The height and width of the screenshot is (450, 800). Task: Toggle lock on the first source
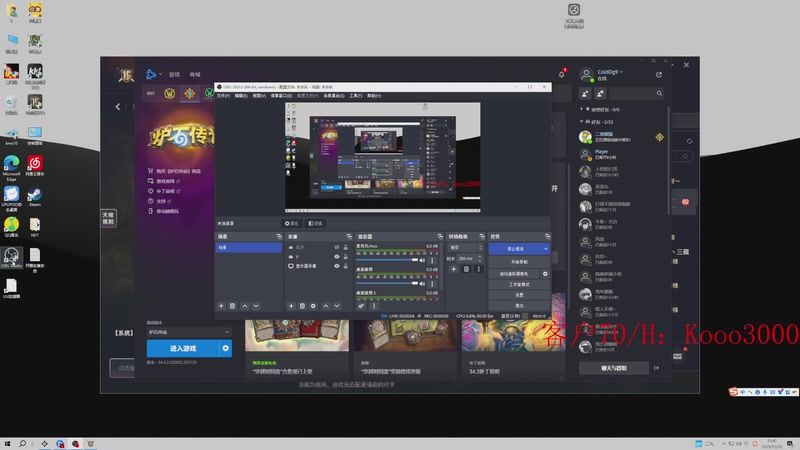pyautogui.click(x=345, y=247)
